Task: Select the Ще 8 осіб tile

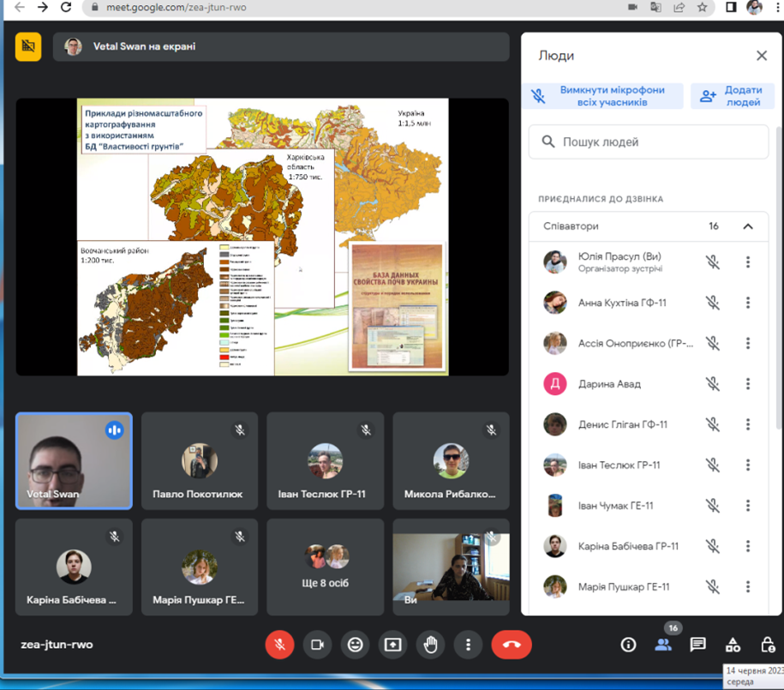Action: (325, 567)
